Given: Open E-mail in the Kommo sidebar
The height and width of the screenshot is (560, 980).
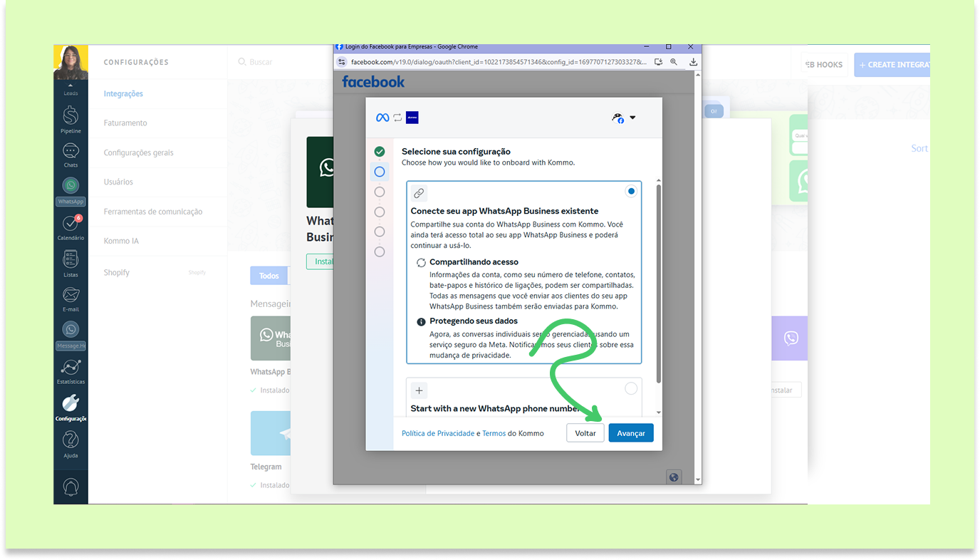Looking at the screenshot, I should coord(71,299).
